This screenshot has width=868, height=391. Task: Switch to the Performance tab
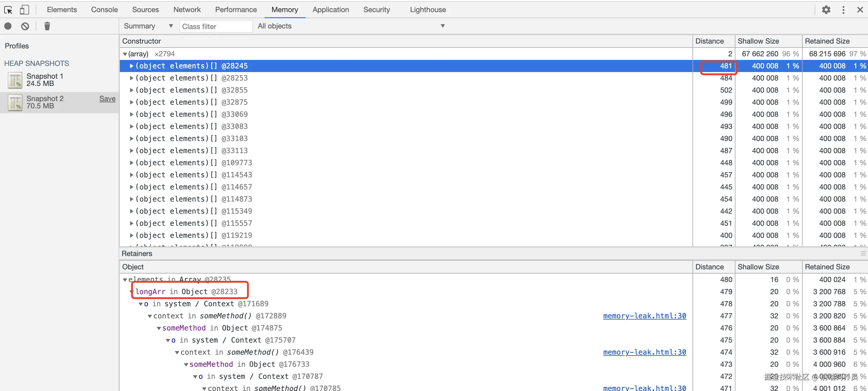(235, 10)
